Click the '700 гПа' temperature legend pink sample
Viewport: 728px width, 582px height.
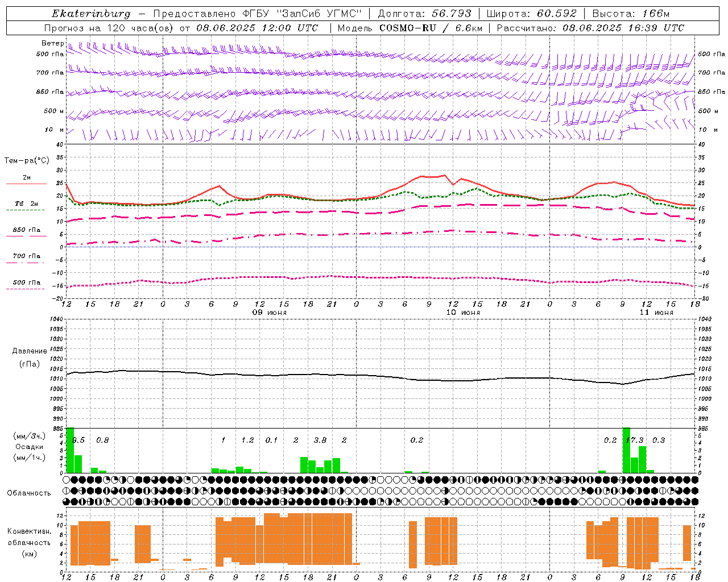point(25,263)
